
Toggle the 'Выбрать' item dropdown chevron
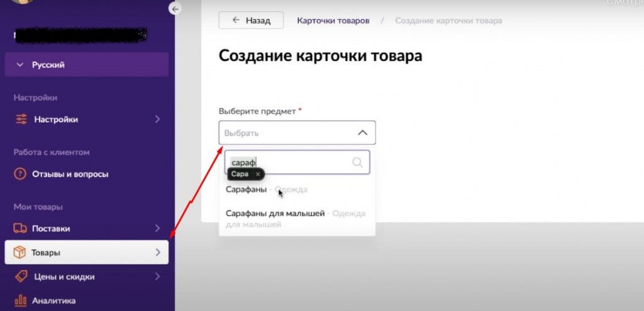(362, 133)
